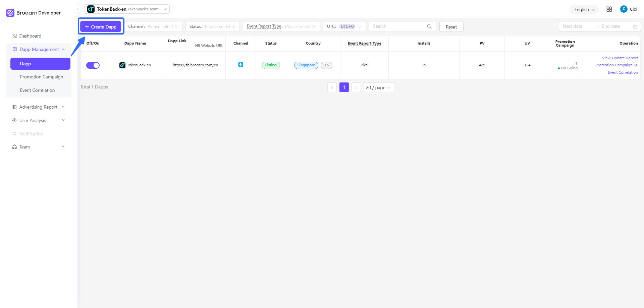Toggle the TokenBack-en dapp off switch
This screenshot has height=308, width=644.
pyautogui.click(x=93, y=65)
